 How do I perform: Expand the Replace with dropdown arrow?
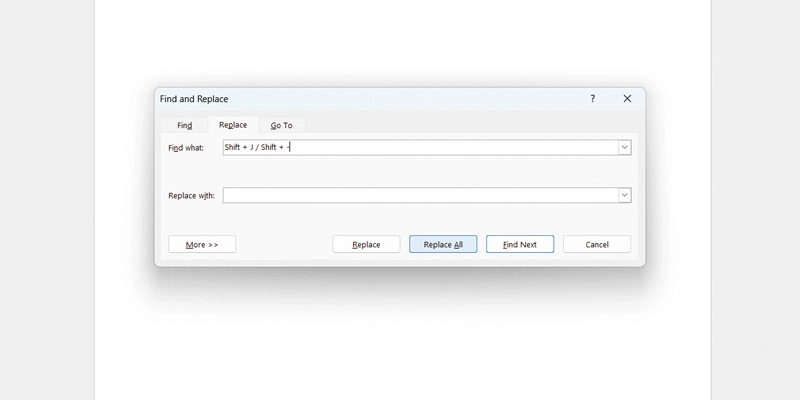point(624,195)
